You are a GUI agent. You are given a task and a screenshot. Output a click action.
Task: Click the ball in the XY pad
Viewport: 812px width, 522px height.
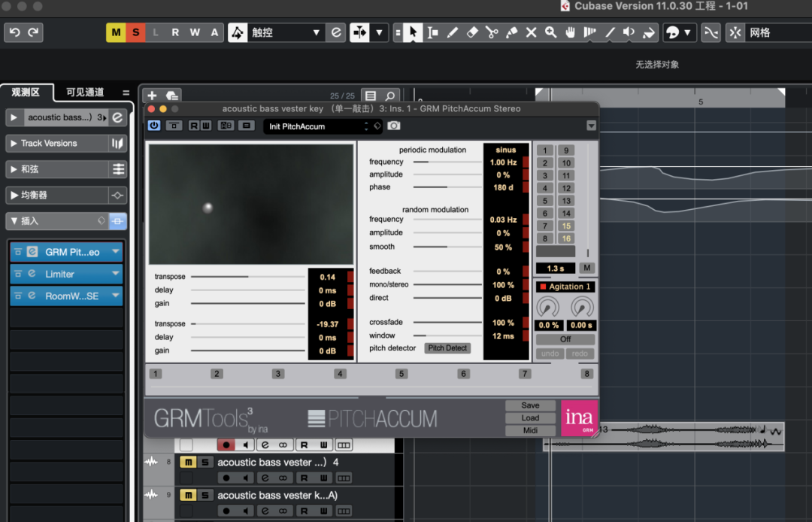click(208, 208)
